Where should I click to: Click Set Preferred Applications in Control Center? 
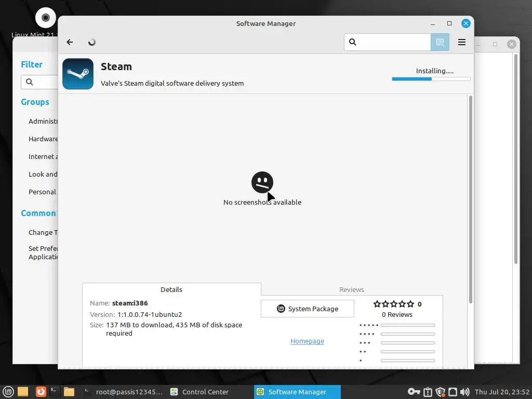point(43,253)
